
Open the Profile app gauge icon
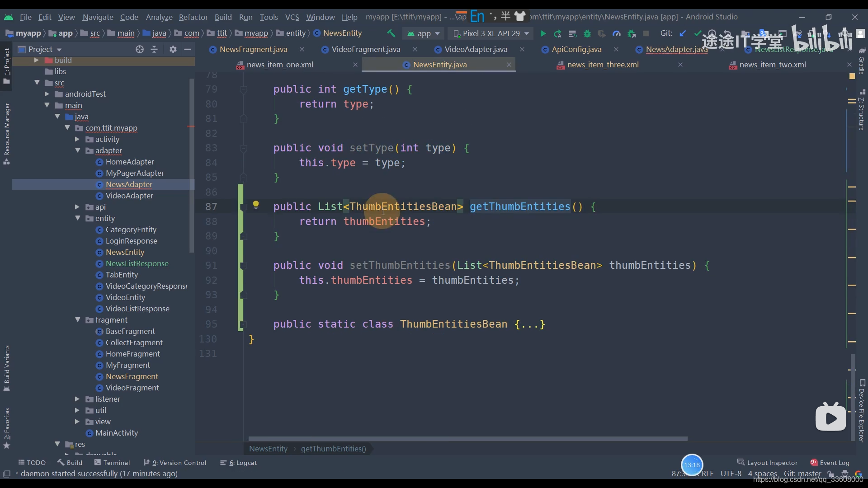pos(617,33)
